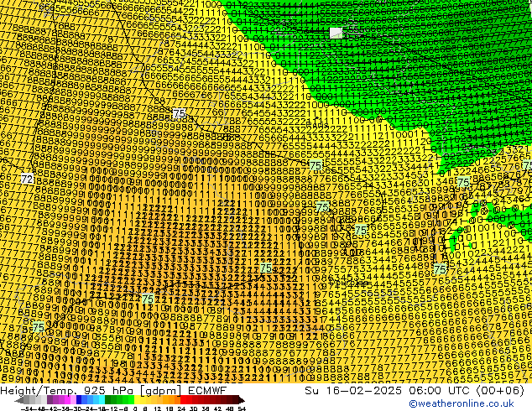Screen dimensions: 532x411
Task: Click the '54' legend scale value
Action: 241,408
